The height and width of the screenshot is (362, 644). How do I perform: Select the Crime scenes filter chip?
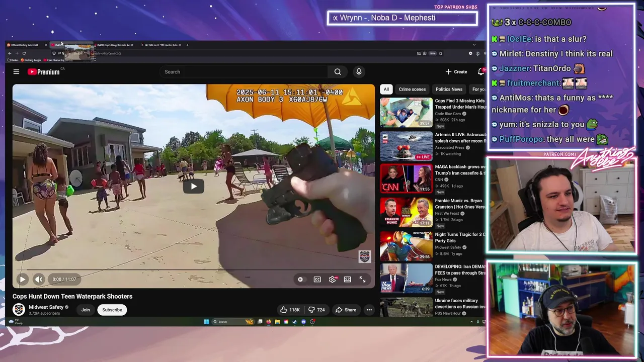[412, 89]
